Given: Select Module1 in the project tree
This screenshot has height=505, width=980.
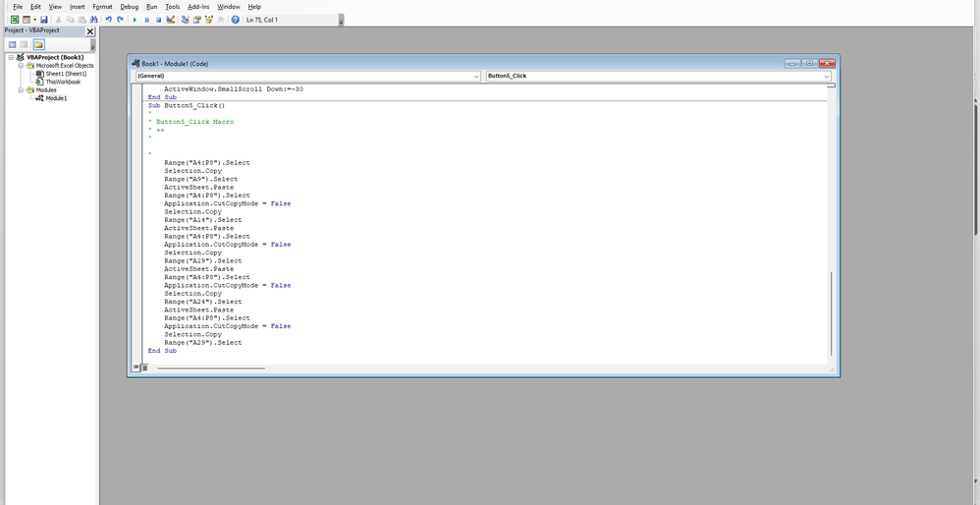Looking at the screenshot, I should tap(56, 98).
